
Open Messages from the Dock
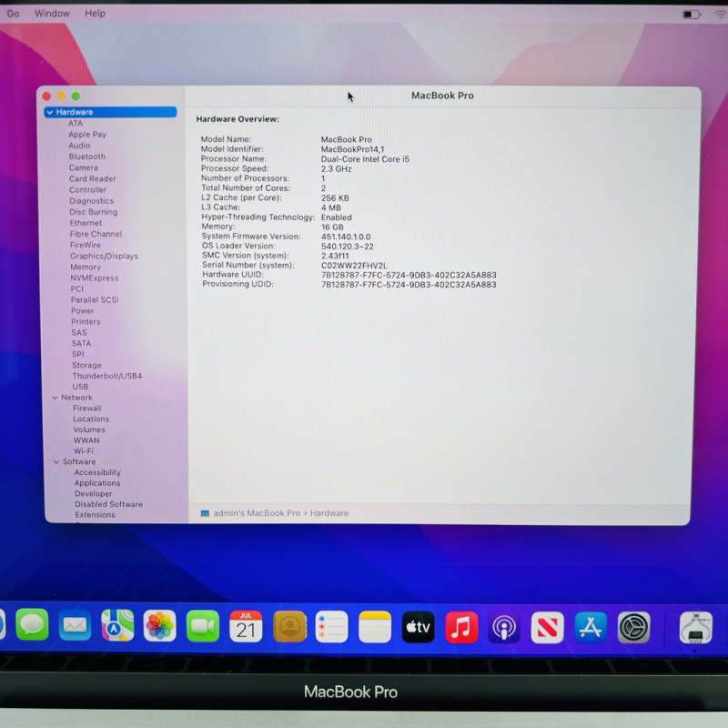pos(32,625)
